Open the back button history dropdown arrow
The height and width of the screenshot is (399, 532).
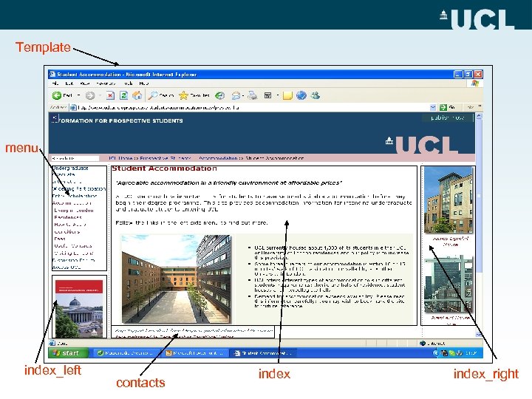(79, 95)
